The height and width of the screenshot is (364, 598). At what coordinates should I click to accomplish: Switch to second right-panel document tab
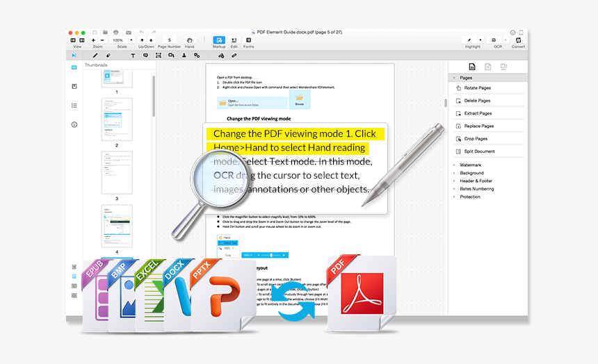(x=487, y=67)
